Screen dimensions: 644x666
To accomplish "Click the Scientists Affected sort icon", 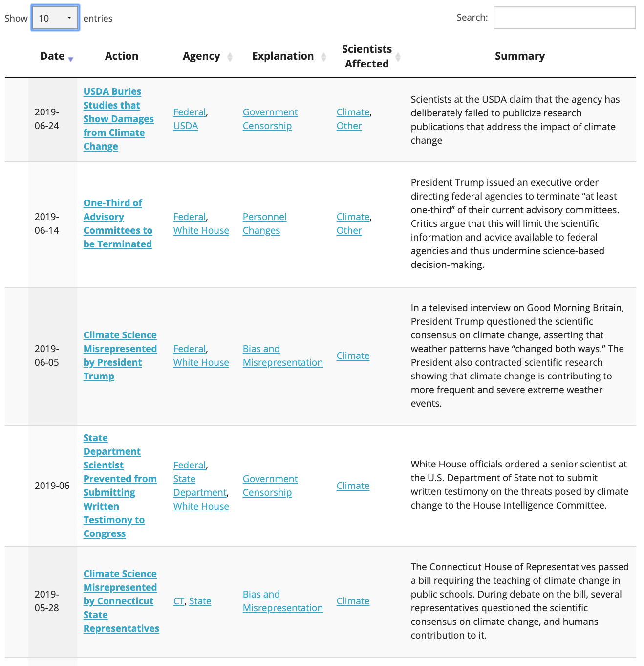I will (398, 57).
